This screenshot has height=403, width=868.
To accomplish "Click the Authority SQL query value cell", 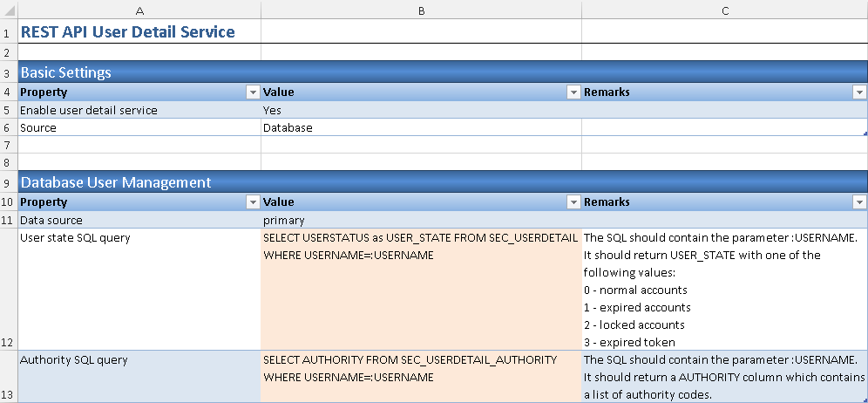I will tap(421, 377).
